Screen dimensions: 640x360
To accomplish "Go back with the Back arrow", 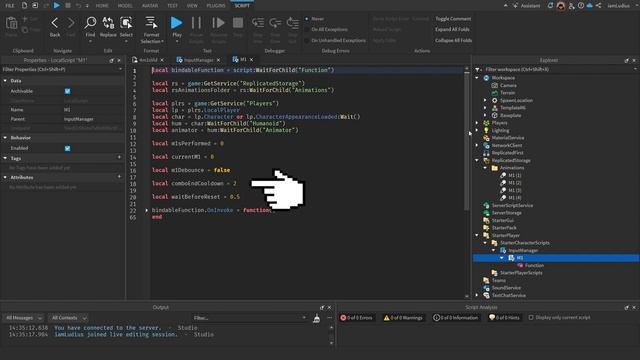I will tap(55, 22).
